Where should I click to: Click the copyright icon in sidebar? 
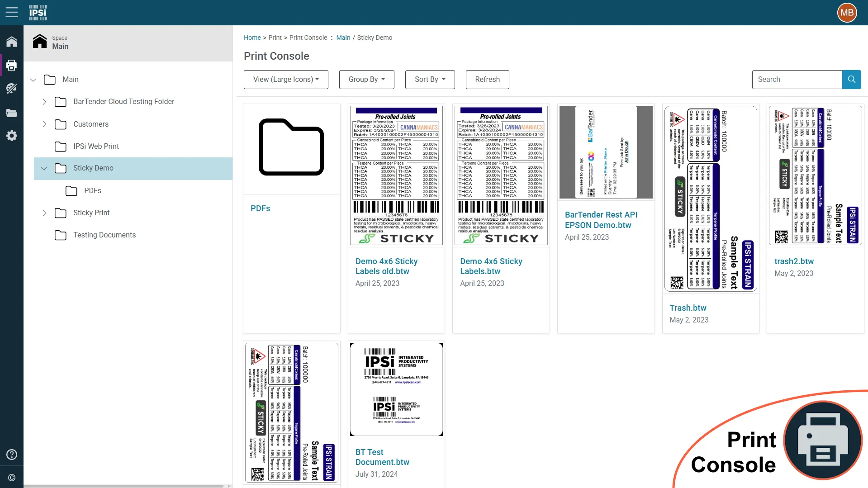point(12,478)
